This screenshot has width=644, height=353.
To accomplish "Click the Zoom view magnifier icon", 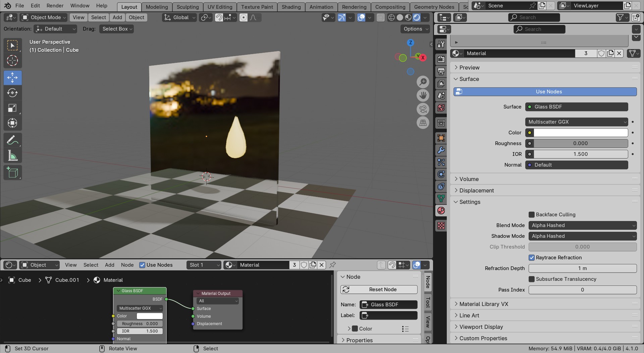I will (423, 82).
